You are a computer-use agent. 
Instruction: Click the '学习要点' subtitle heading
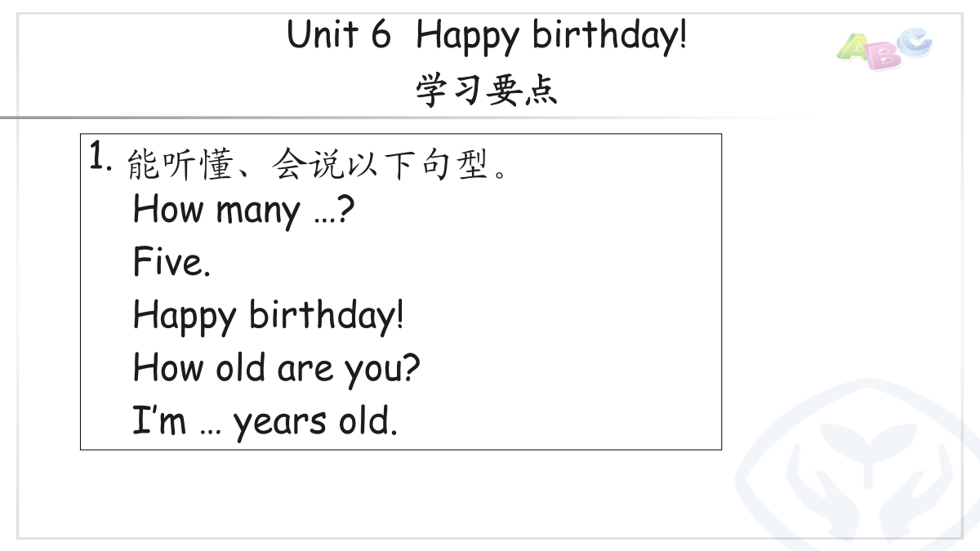487,91
